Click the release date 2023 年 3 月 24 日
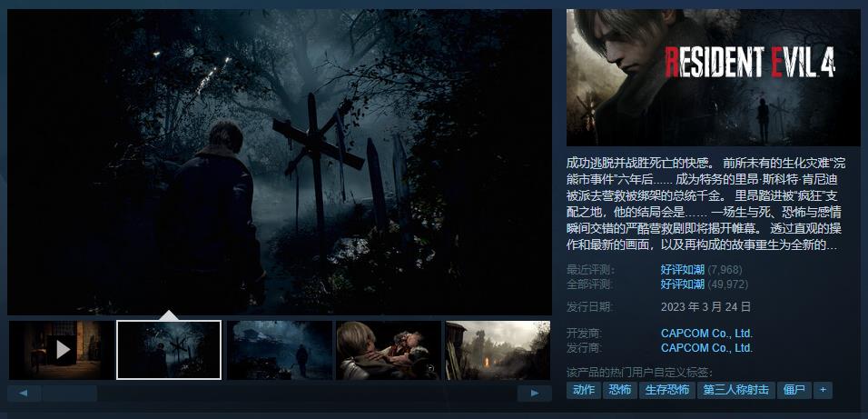 (705, 306)
